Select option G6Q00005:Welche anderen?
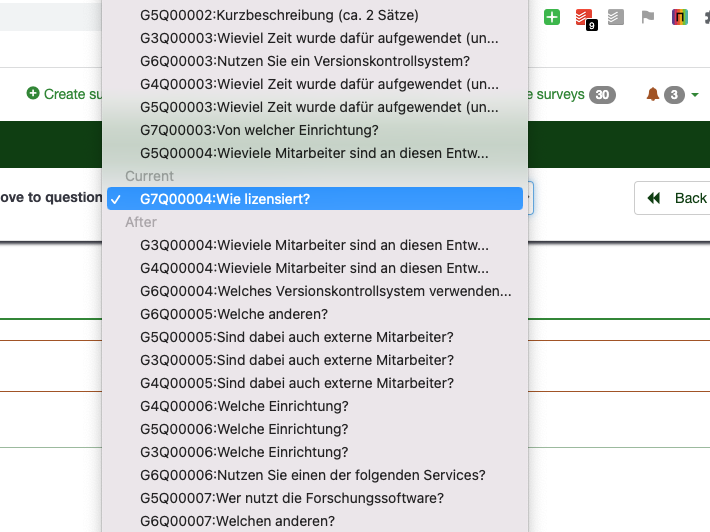Image resolution: width=710 pixels, height=532 pixels. (315, 314)
